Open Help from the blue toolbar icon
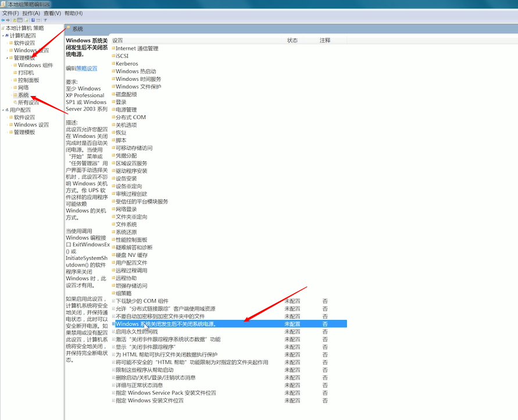The height and width of the screenshot is (420, 518). (x=33, y=20)
